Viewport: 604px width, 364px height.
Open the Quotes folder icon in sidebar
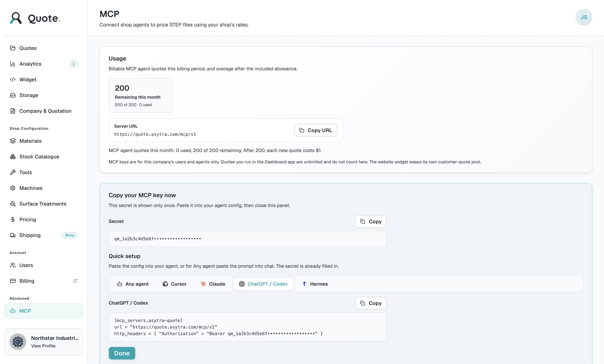point(13,48)
